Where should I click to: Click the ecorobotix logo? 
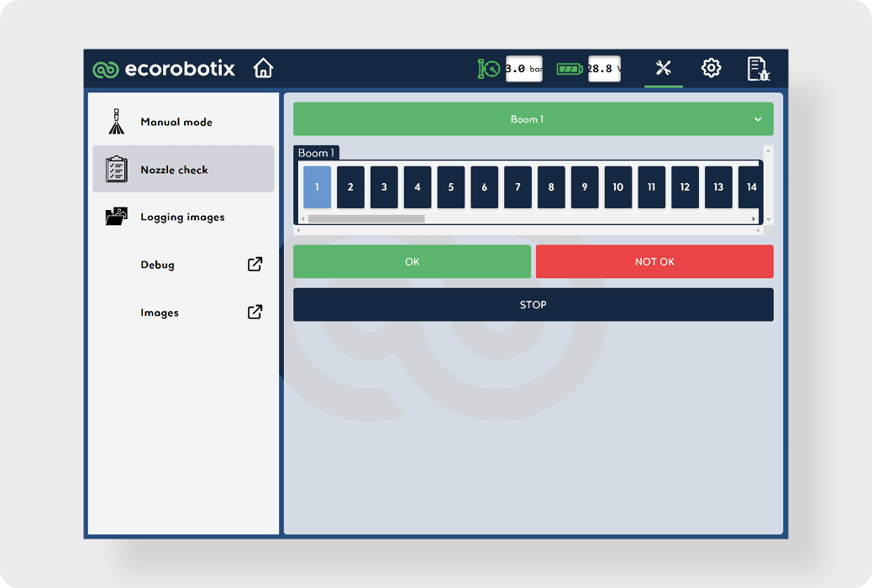tap(164, 69)
